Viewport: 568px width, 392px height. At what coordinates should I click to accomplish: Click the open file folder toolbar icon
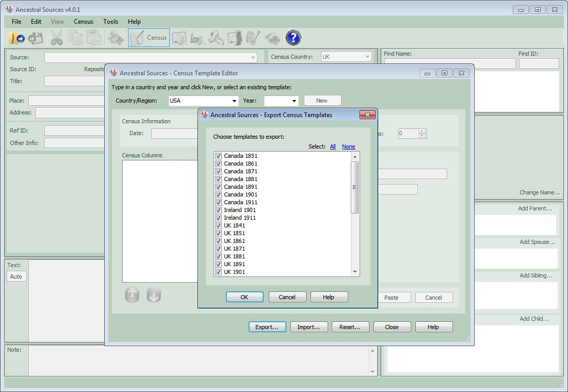tap(17, 38)
